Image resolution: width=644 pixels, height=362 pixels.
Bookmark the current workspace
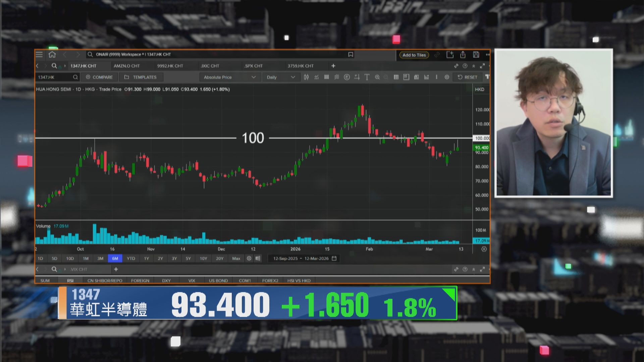pos(351,54)
